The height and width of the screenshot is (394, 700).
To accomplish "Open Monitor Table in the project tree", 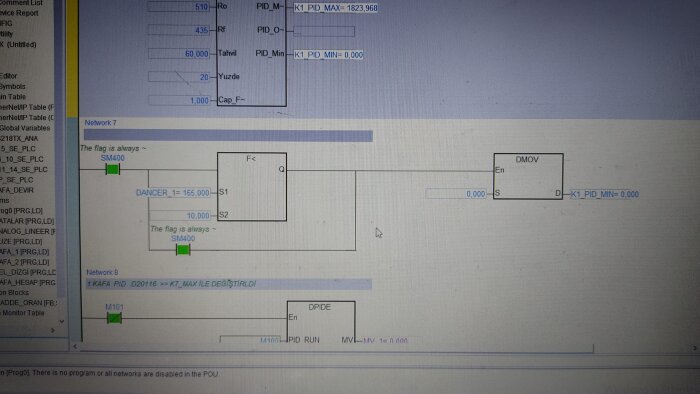I will point(22,313).
